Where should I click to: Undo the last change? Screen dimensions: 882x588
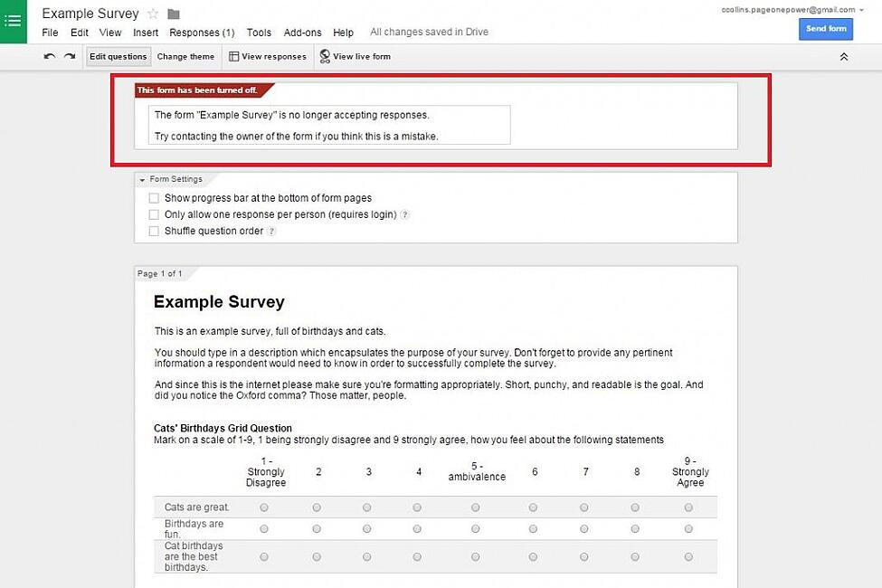(x=51, y=56)
